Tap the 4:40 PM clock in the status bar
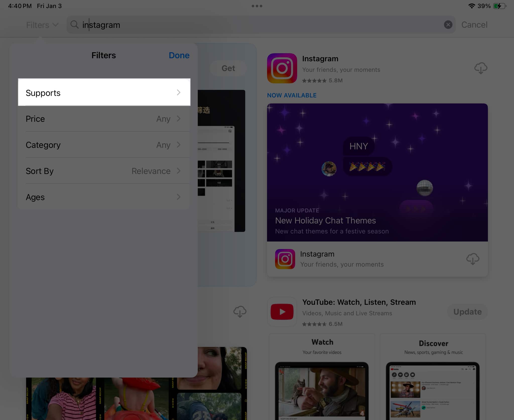 [x=20, y=6]
